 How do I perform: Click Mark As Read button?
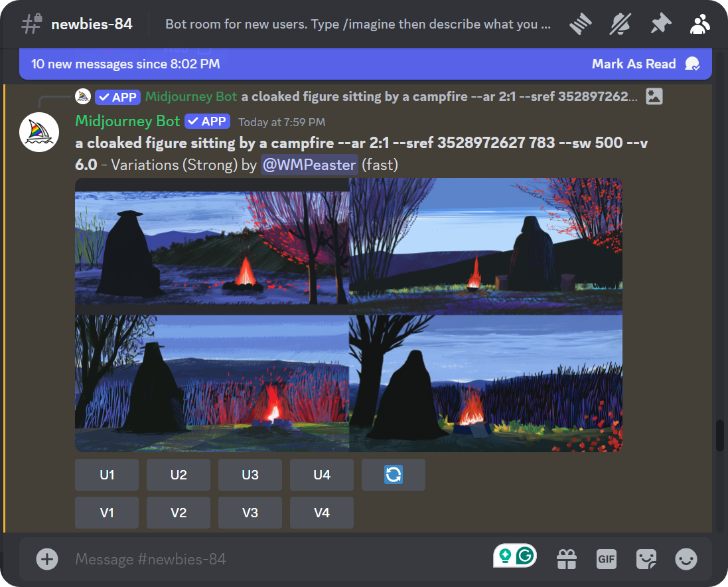click(x=633, y=64)
